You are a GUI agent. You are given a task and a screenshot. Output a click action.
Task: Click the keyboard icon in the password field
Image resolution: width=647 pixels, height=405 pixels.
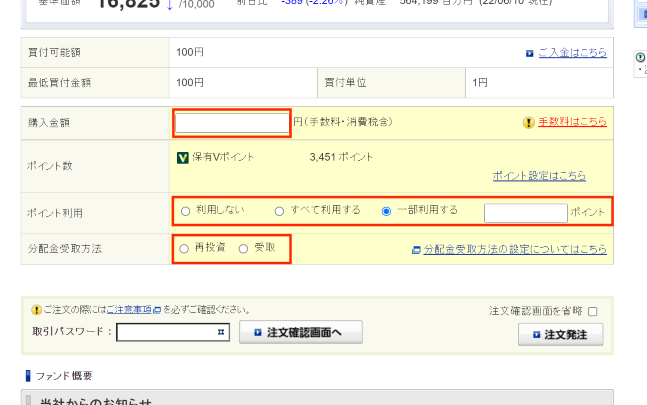pos(221,332)
